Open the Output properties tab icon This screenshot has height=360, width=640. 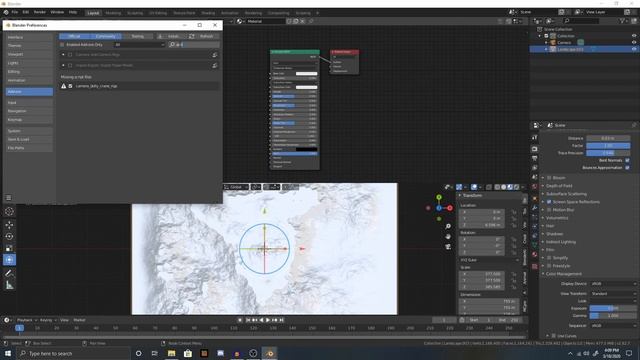(534, 158)
